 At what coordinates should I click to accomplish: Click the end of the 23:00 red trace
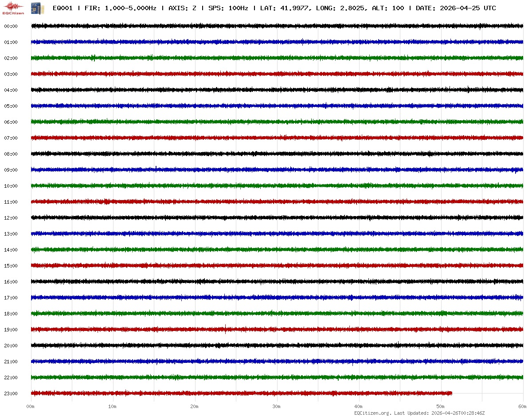tap(451, 393)
